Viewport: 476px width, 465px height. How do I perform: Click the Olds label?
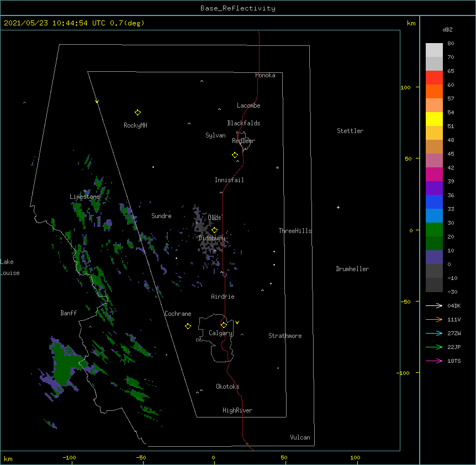[214, 218]
